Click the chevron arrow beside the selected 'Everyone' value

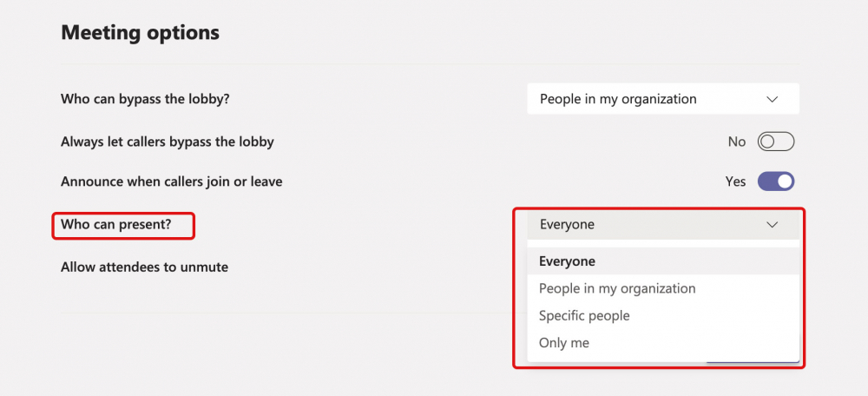click(773, 224)
